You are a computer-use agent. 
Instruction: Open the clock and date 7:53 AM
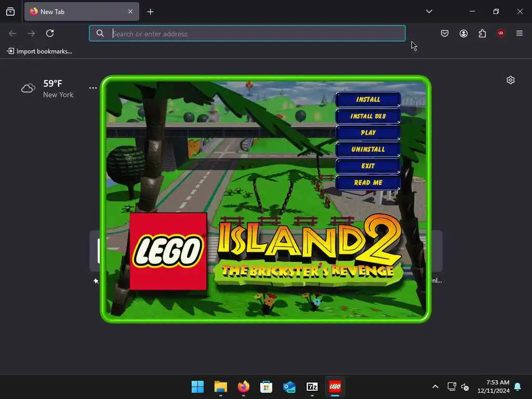(494, 387)
